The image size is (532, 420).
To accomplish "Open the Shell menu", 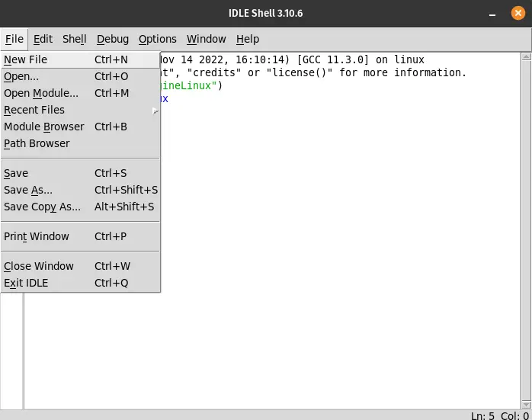I will (74, 40).
